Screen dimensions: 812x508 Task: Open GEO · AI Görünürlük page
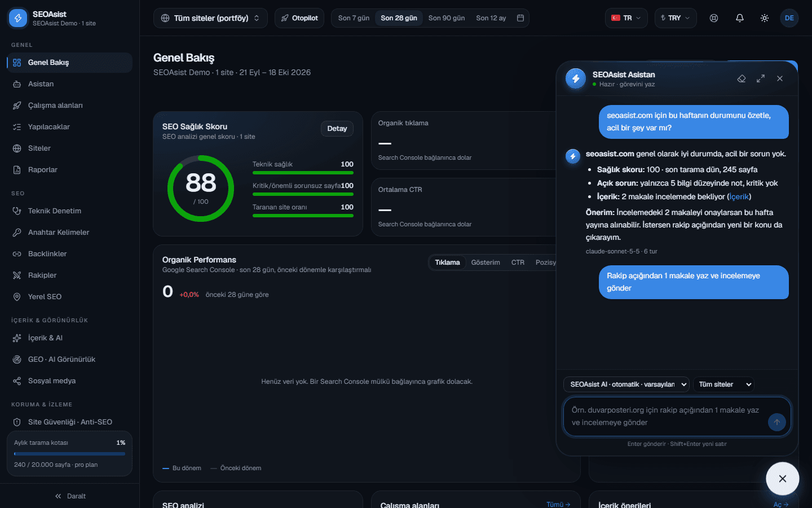point(69,360)
